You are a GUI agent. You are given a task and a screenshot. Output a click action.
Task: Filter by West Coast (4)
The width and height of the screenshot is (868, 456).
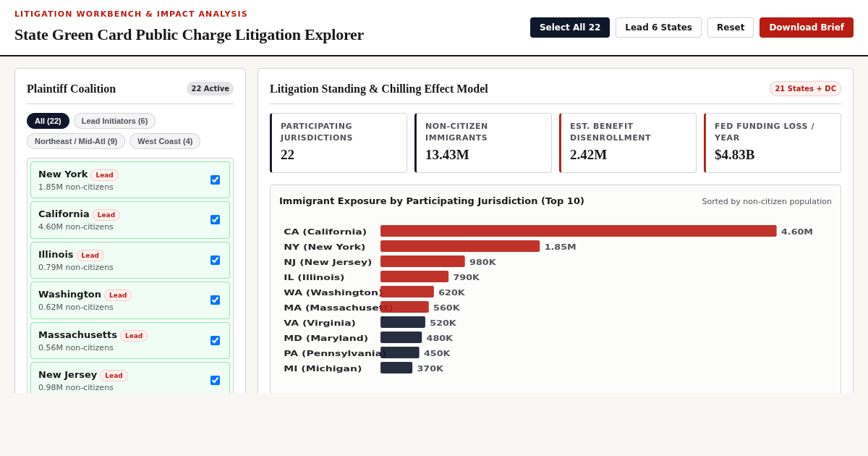coord(165,141)
